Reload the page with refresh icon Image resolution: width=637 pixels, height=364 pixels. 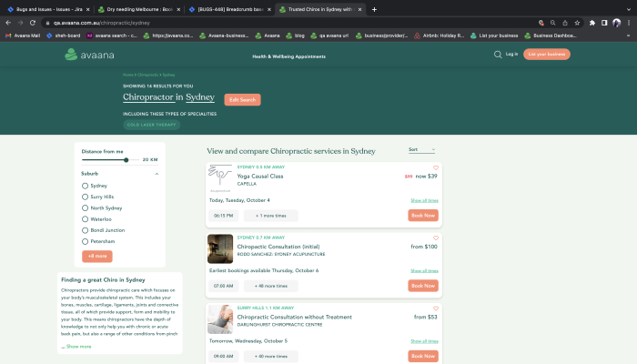click(x=33, y=23)
